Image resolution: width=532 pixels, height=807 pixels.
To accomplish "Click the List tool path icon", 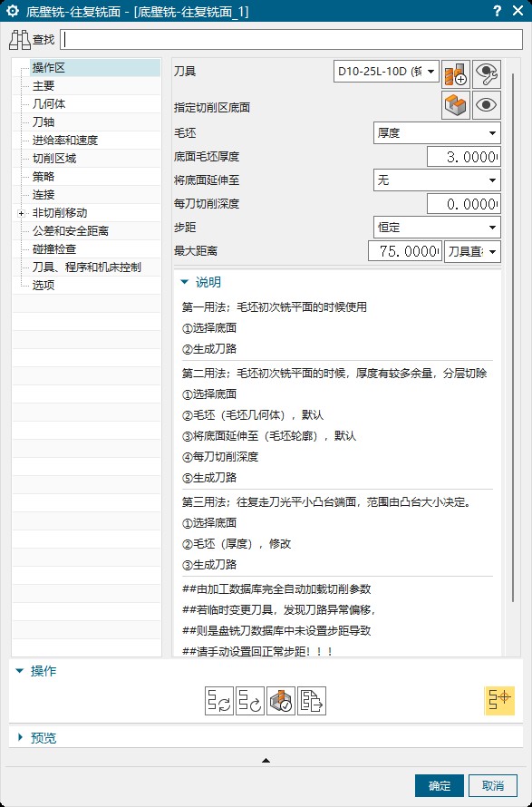I will point(312,701).
